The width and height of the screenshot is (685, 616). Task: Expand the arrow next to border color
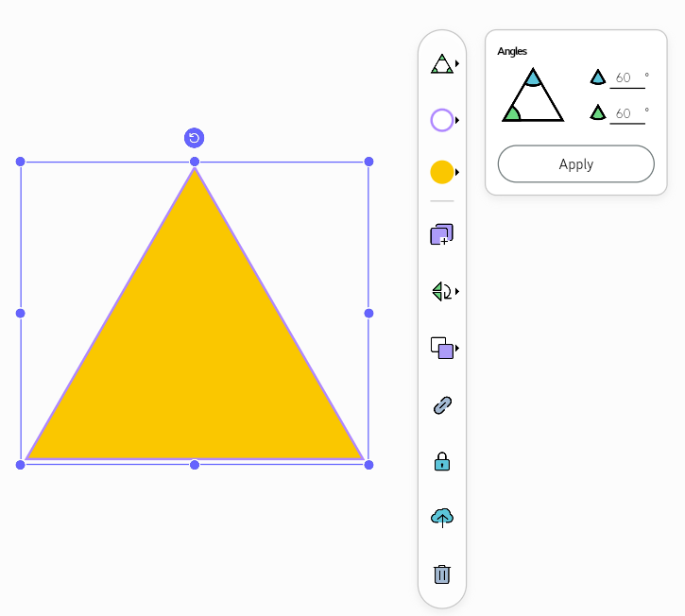coord(457,120)
